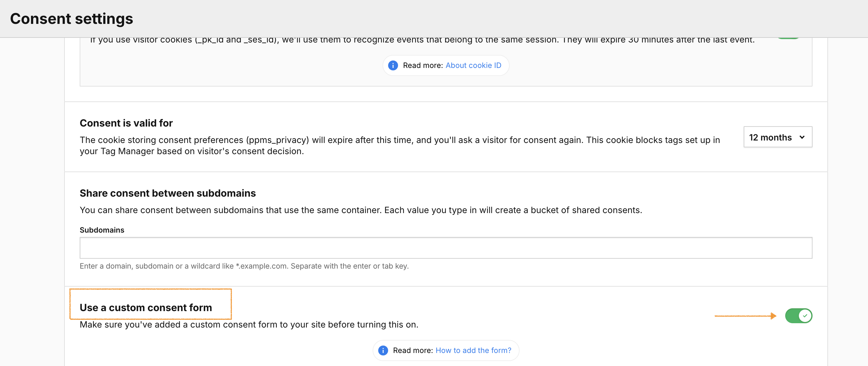The height and width of the screenshot is (366, 868).
Task: Click the chevron on the 12 months selector
Action: pyautogui.click(x=803, y=137)
